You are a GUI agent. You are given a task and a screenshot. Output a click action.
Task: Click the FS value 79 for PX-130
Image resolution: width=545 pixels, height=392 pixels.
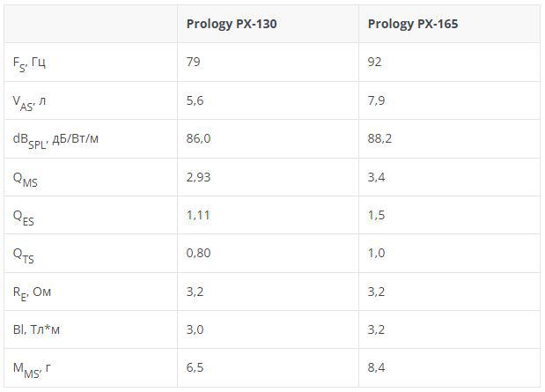point(194,63)
